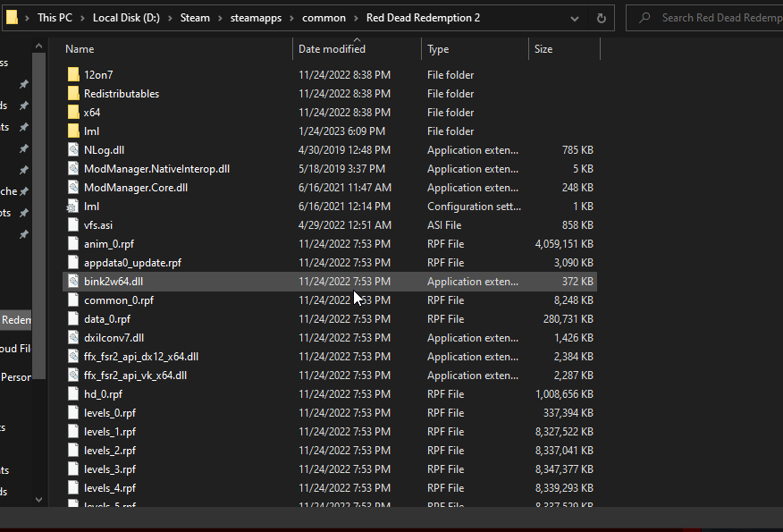
Task: Click the file list vertical scrollbar down arrow
Action: (x=38, y=499)
